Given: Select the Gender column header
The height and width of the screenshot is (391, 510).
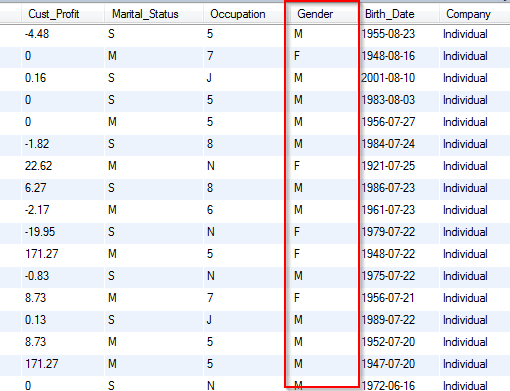Looking at the screenshot, I should (x=315, y=14).
